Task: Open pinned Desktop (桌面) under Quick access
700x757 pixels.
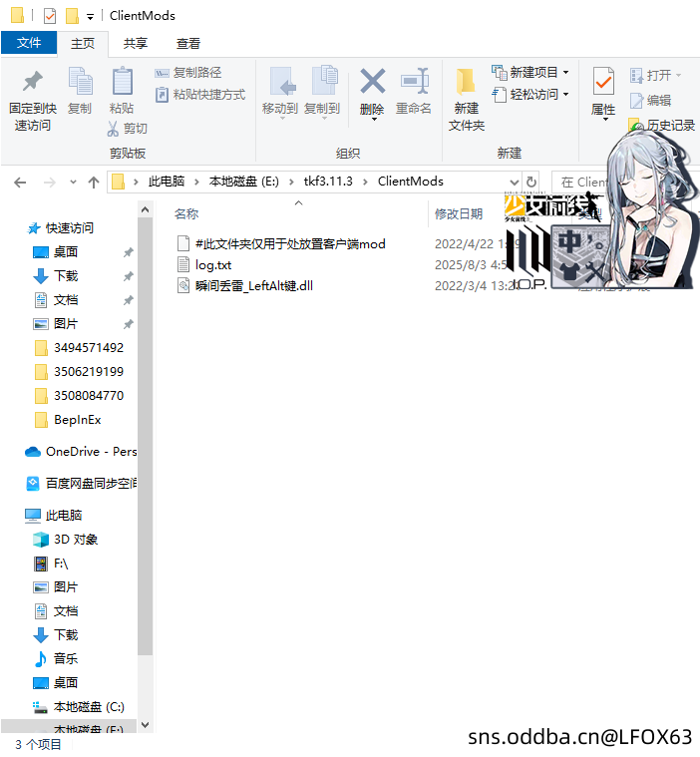Action: click(x=66, y=252)
